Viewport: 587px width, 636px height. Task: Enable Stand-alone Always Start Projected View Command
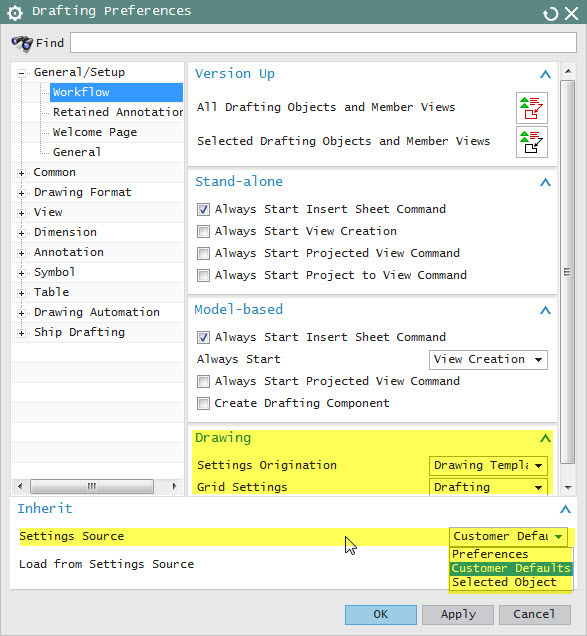203,254
